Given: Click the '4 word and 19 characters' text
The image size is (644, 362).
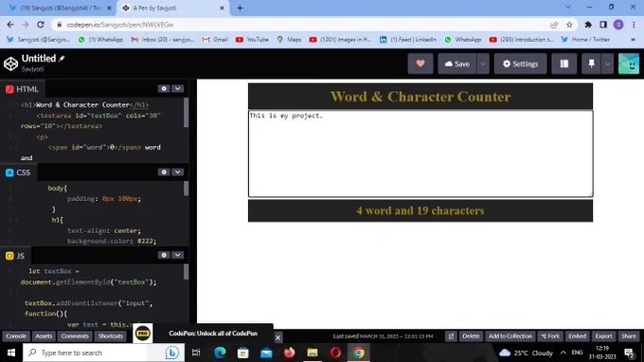Looking at the screenshot, I should [420, 210].
